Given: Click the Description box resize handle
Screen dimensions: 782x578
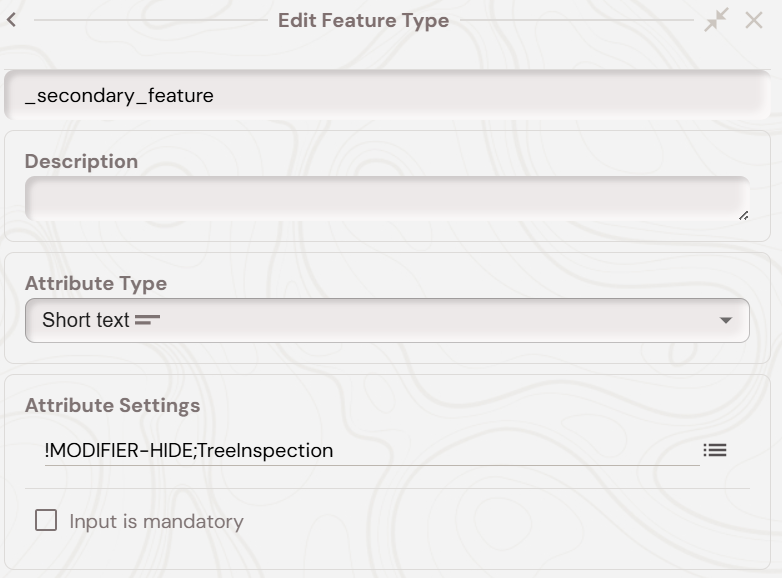Looking at the screenshot, I should [x=743, y=215].
